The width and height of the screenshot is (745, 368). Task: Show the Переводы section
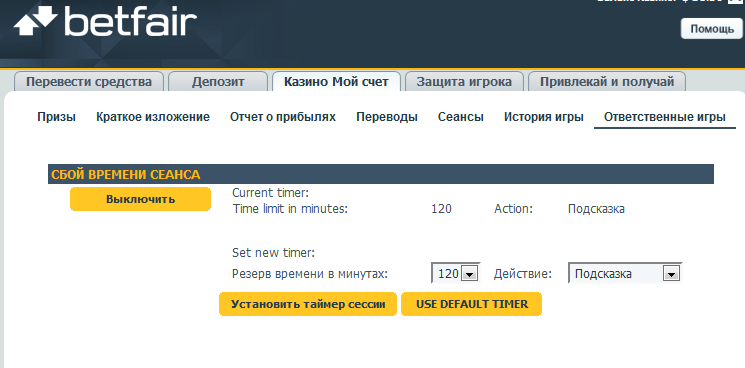(387, 117)
